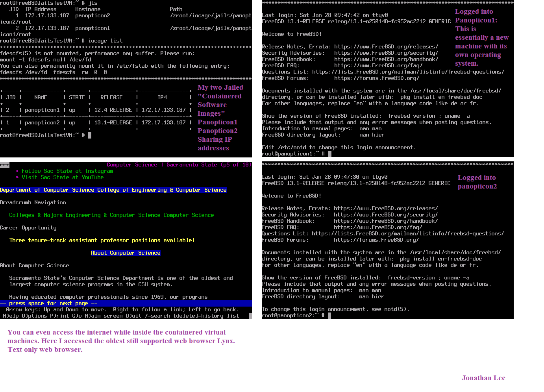
Task: Click FreeBSD Handbook URL in panopticon1 terminal
Action: tap(386, 59)
